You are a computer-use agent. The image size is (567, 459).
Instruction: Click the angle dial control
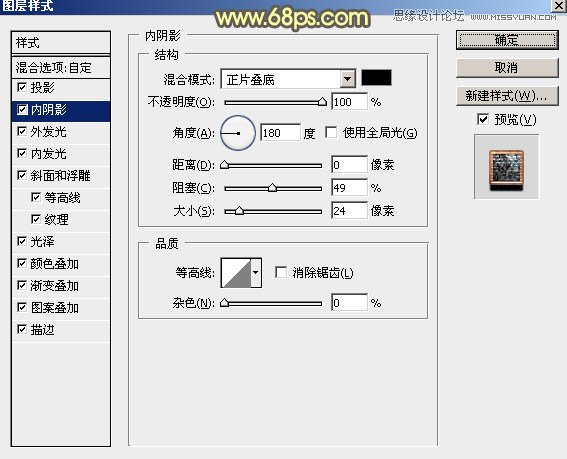[x=238, y=133]
